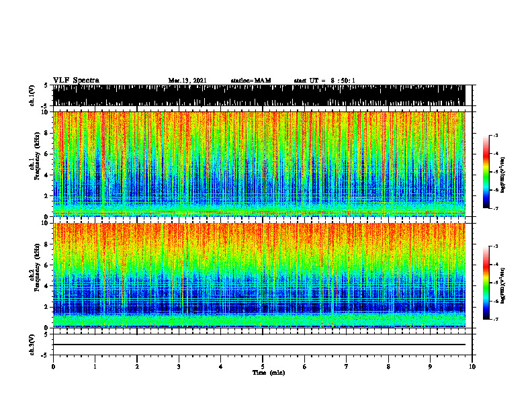Click time axis tick label "4"
Screen dimensions: 532x411
click(x=221, y=367)
